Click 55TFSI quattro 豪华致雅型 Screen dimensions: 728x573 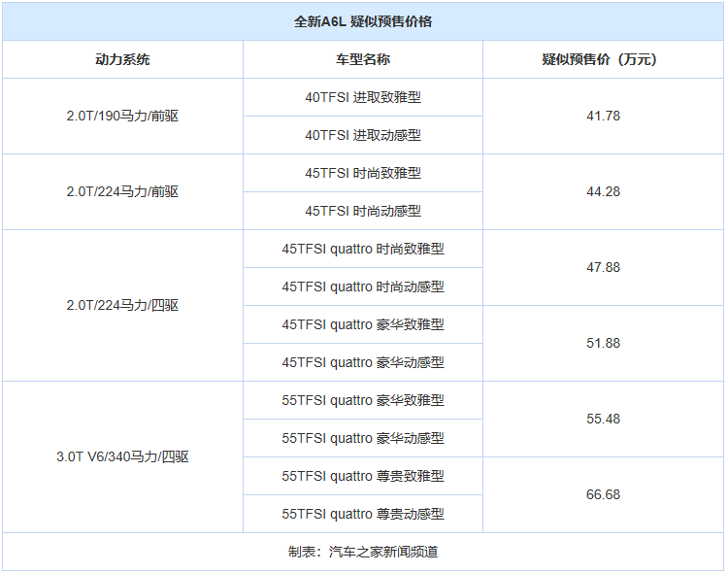point(363,400)
